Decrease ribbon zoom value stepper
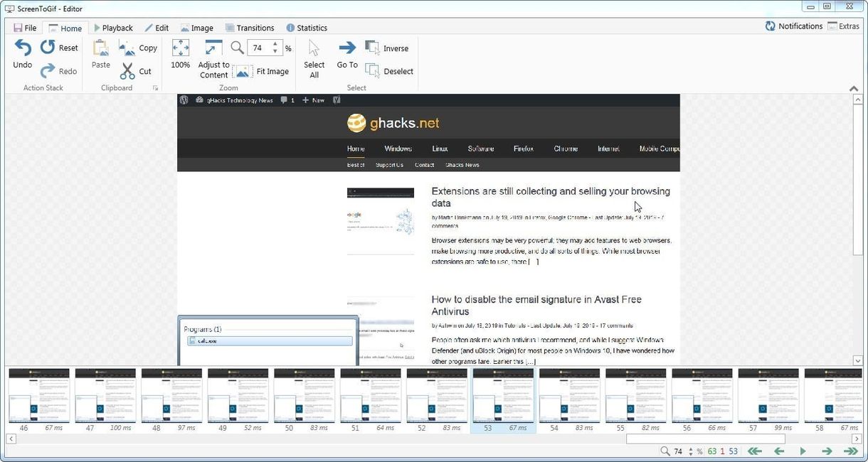This screenshot has height=462, width=868. [275, 52]
